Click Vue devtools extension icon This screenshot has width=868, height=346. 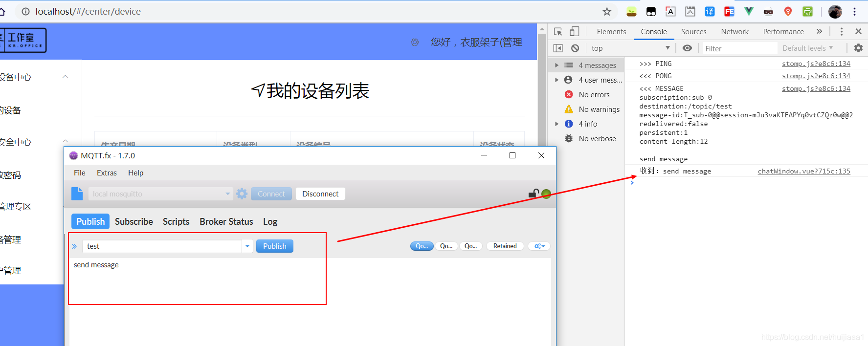(x=749, y=12)
